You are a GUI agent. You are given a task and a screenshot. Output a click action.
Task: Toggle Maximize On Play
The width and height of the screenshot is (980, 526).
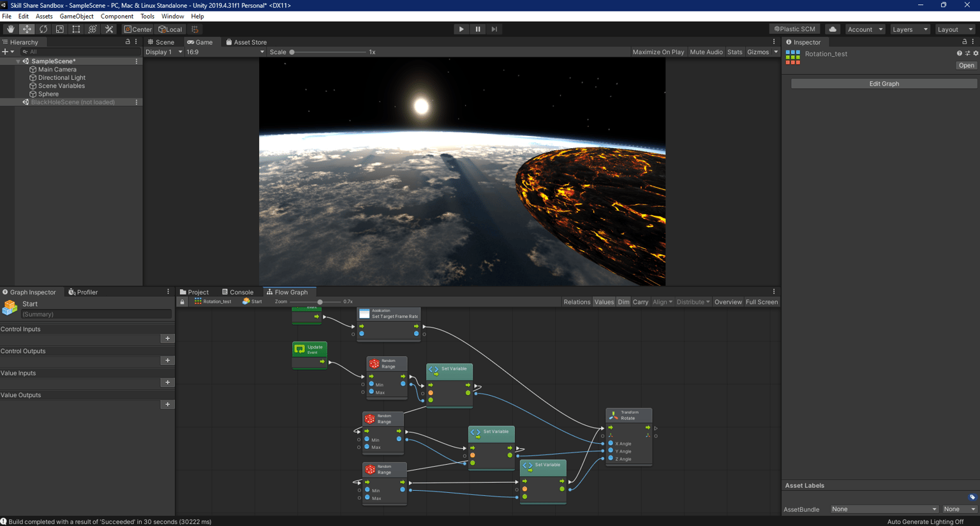[658, 52]
